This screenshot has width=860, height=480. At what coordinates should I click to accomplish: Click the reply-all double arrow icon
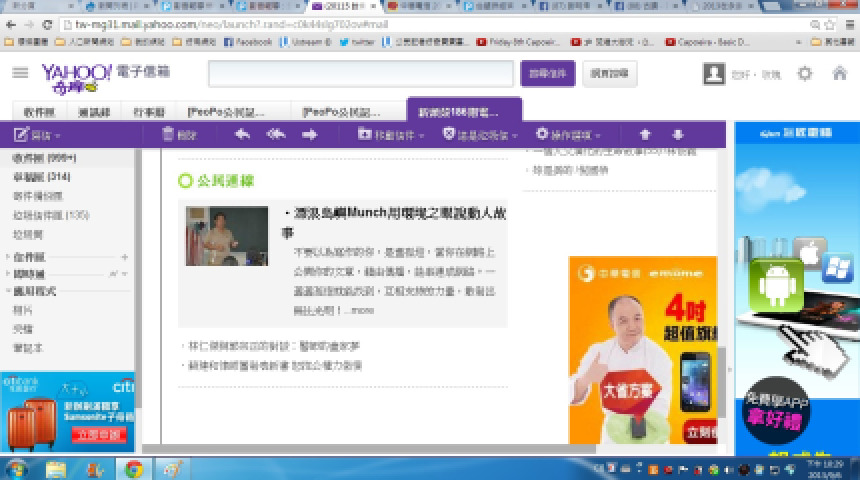(276, 135)
